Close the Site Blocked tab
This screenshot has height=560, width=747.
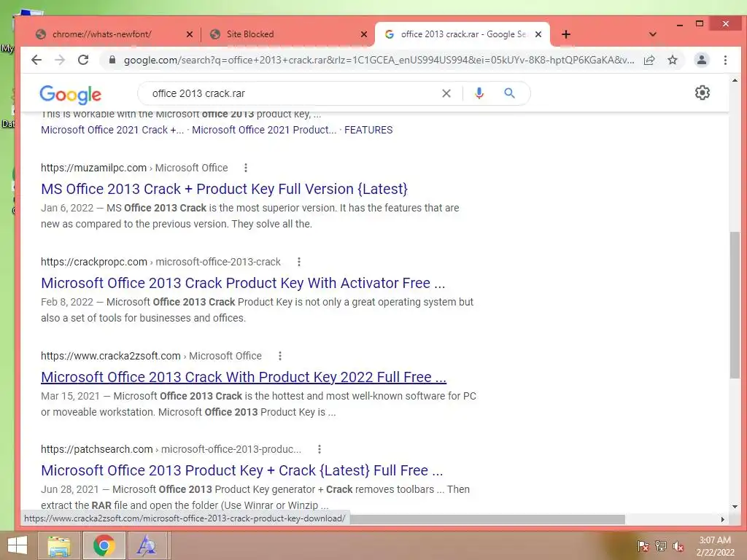(x=364, y=34)
